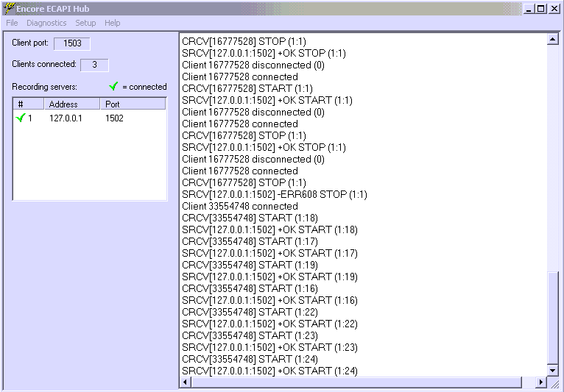Click log line 'SRCV[127.0.0.1:1502] +OK START (1:16)'
564x392 pixels.
[x=269, y=300]
